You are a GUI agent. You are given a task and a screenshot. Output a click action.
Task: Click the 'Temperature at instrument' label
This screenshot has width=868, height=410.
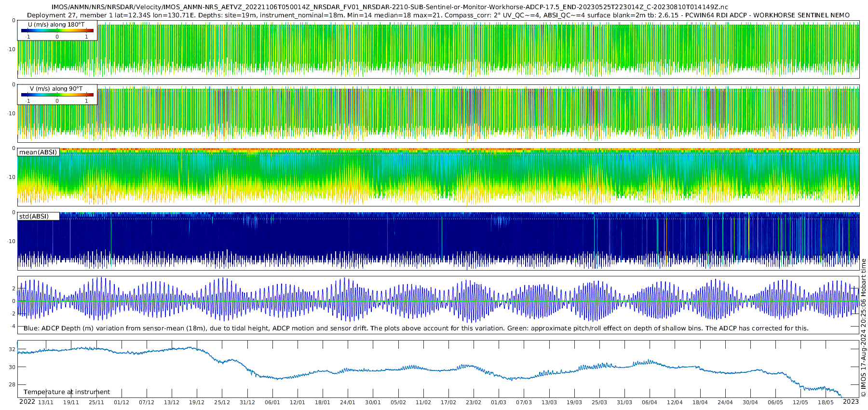[x=67, y=392]
